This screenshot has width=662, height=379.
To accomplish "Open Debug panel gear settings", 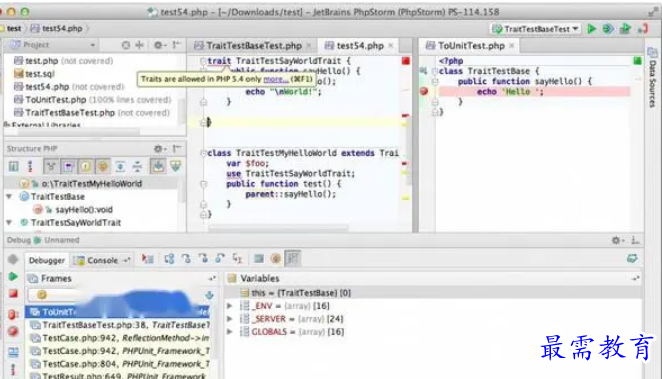I will 617,240.
